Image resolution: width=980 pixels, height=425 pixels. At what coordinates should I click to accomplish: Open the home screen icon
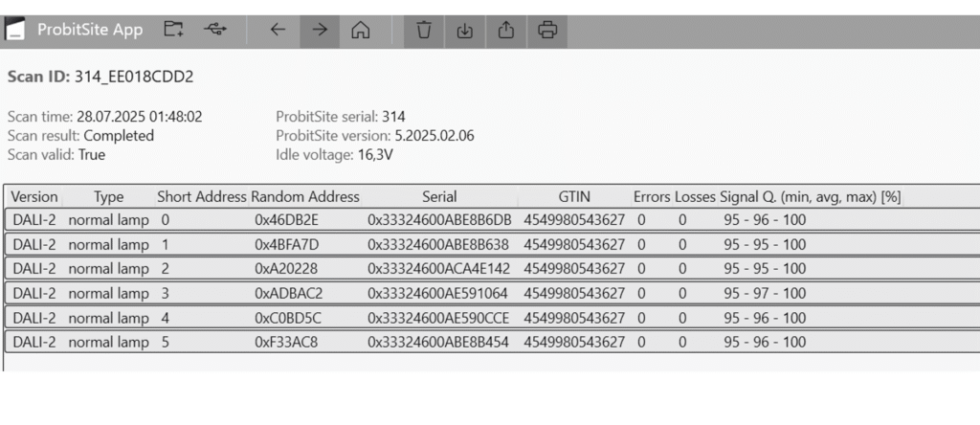tap(360, 30)
